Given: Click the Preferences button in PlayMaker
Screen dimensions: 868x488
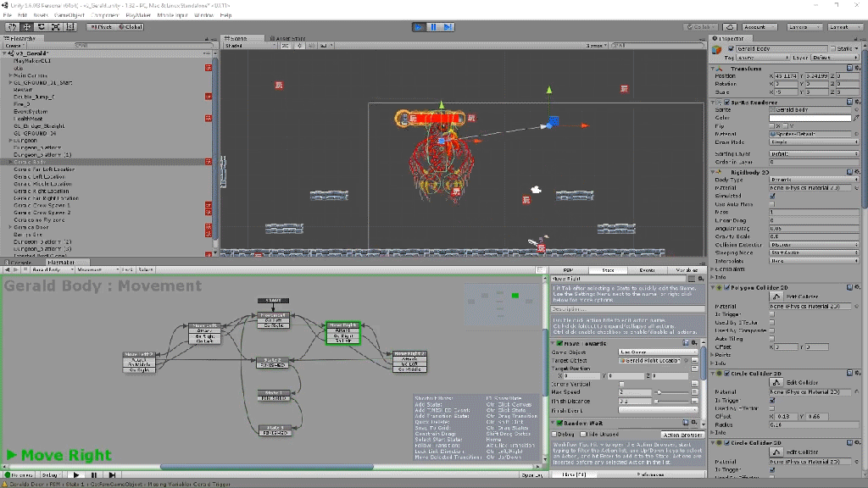Looking at the screenshot, I should point(649,474).
